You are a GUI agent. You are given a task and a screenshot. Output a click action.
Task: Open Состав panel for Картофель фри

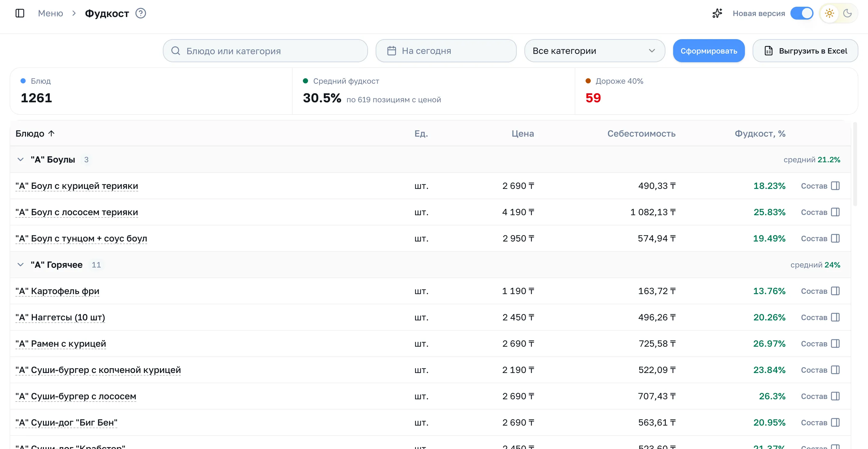coord(820,291)
